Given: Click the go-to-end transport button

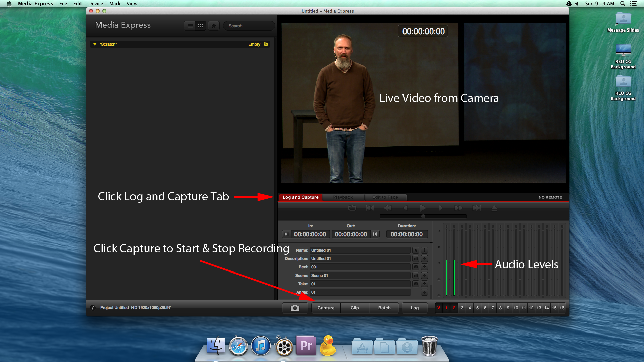Looking at the screenshot, I should [x=476, y=208].
